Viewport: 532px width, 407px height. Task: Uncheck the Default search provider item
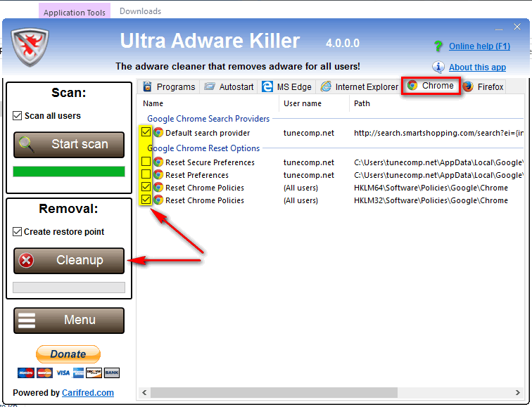(146, 132)
